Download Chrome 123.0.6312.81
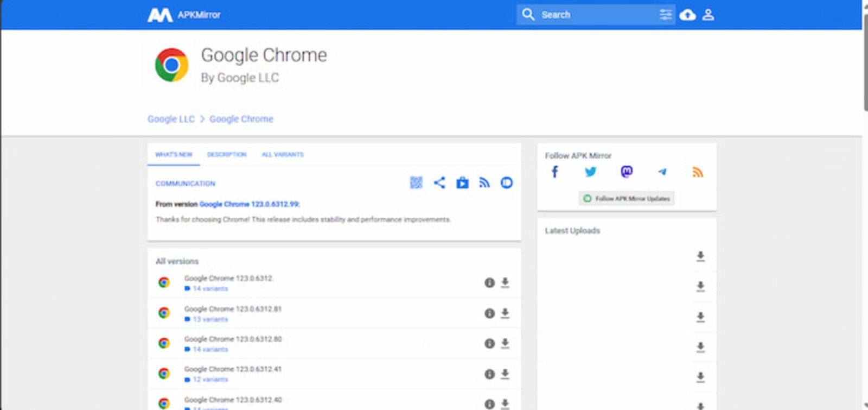The height and width of the screenshot is (410, 868). point(505,313)
